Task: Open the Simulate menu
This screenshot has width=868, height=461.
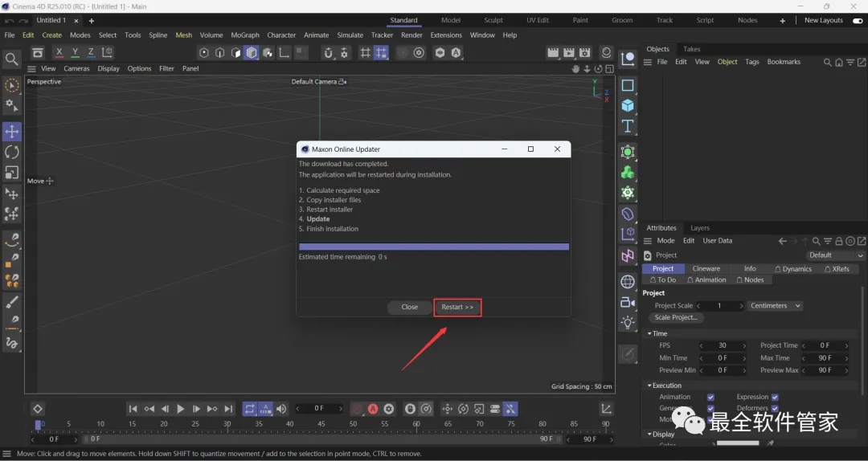Action: (x=350, y=35)
